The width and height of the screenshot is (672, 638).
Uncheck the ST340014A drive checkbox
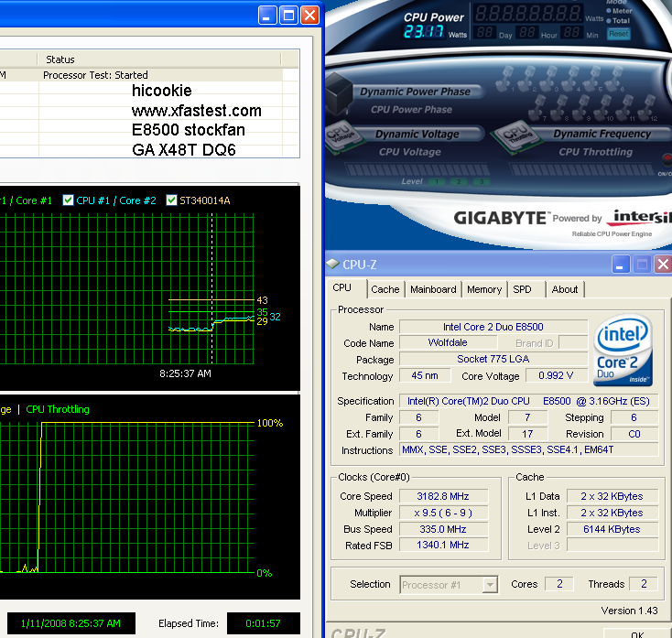[171, 200]
